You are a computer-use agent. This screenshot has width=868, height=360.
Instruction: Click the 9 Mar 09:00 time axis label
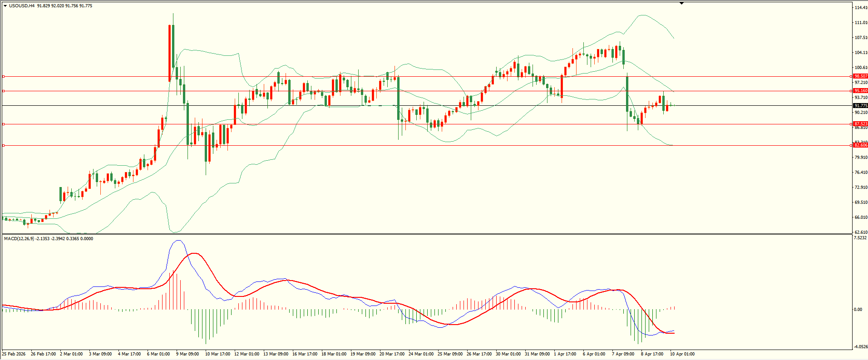coord(187,354)
